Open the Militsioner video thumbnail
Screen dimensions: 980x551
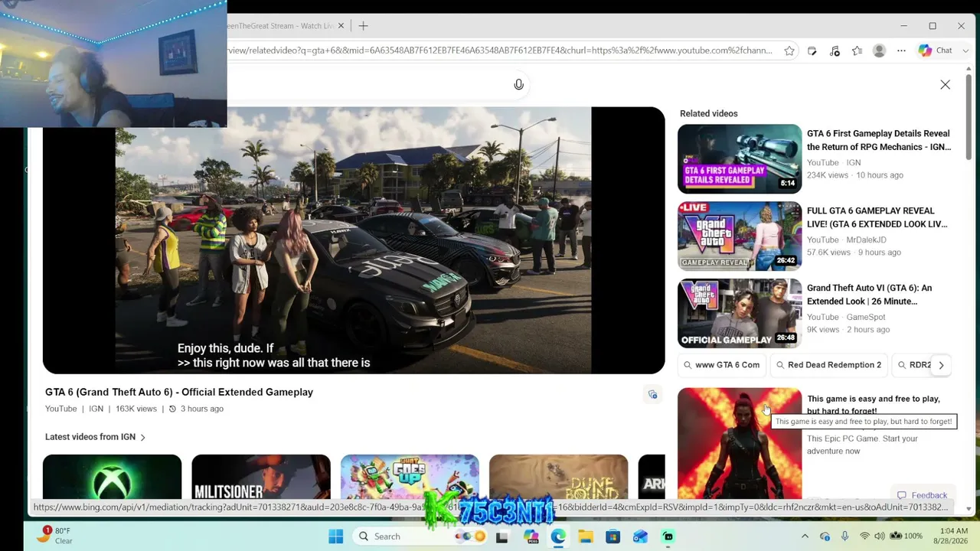[261, 477]
